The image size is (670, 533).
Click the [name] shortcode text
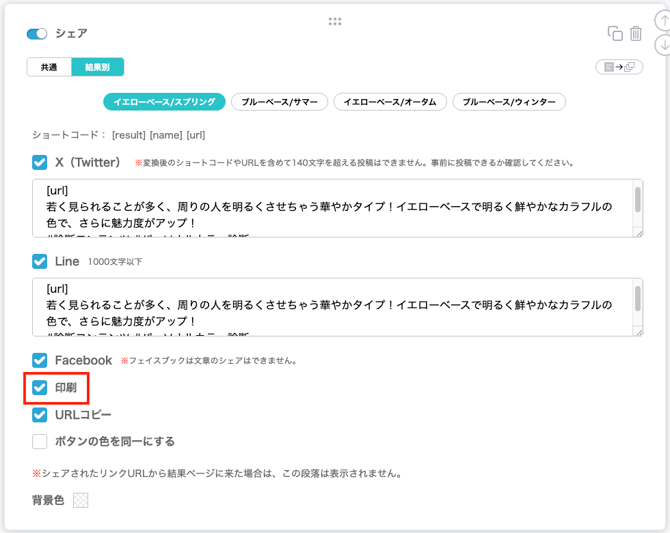(166, 135)
